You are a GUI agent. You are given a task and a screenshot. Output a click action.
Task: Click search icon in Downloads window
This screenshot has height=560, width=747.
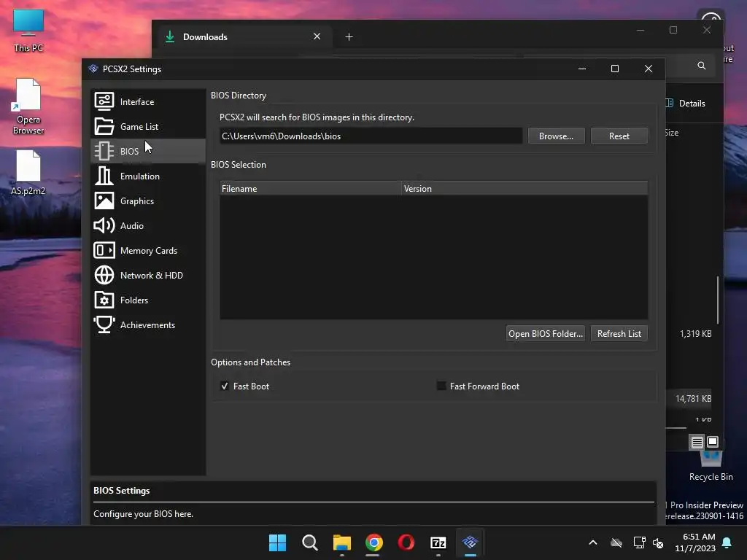pyautogui.click(x=701, y=66)
